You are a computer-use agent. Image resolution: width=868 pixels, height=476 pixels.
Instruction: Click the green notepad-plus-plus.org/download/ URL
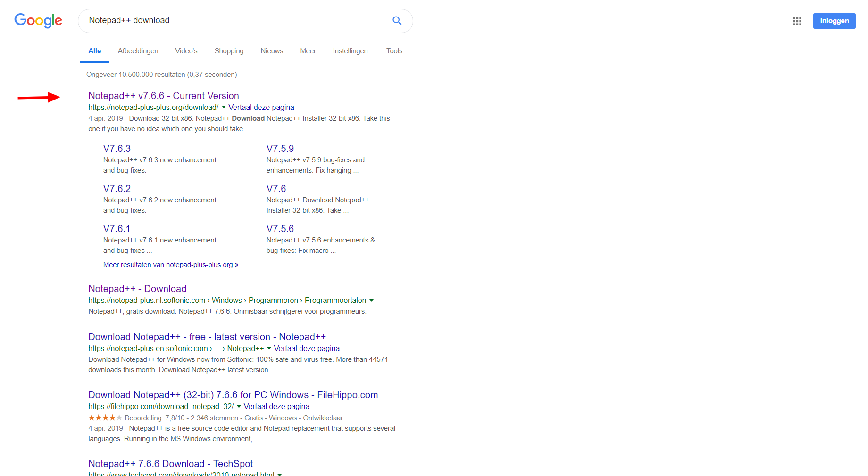(153, 108)
